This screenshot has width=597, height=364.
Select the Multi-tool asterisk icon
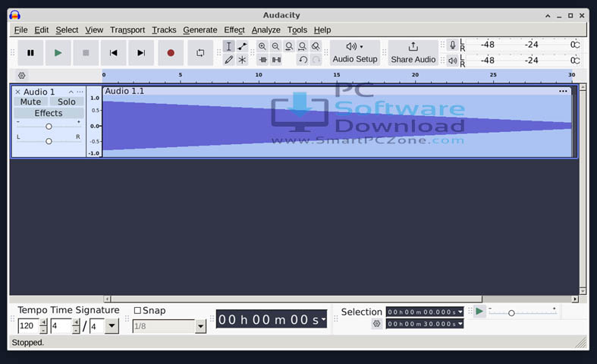pyautogui.click(x=242, y=60)
